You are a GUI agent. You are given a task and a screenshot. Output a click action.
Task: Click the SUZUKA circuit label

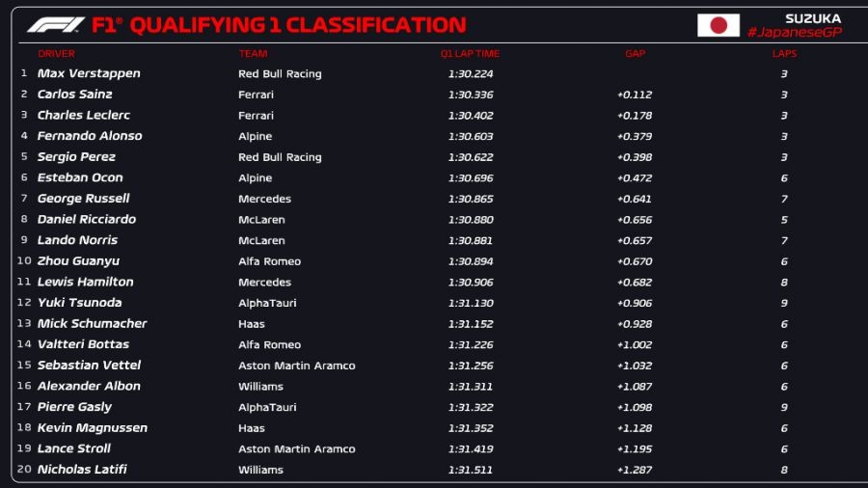[812, 18]
